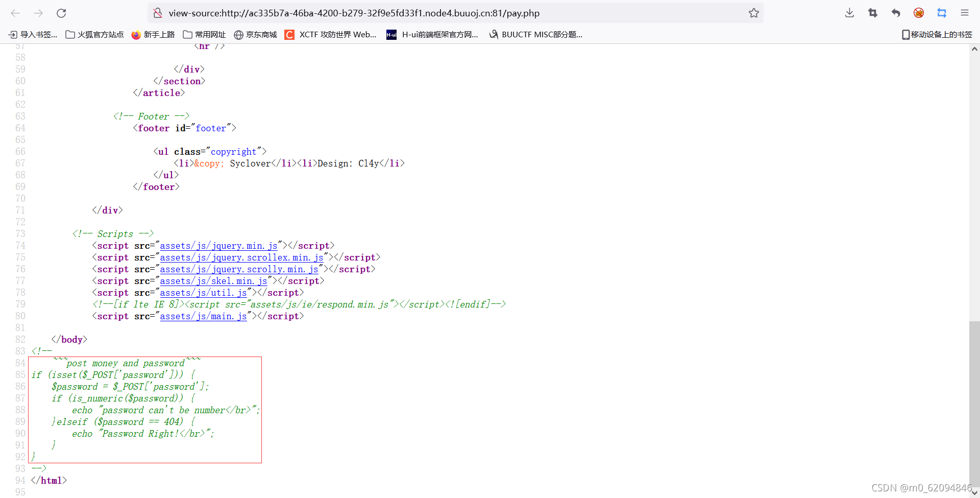Click the '<!-- Footer -->' comment
Image resolution: width=980 pixels, height=498 pixels.
[x=151, y=116]
